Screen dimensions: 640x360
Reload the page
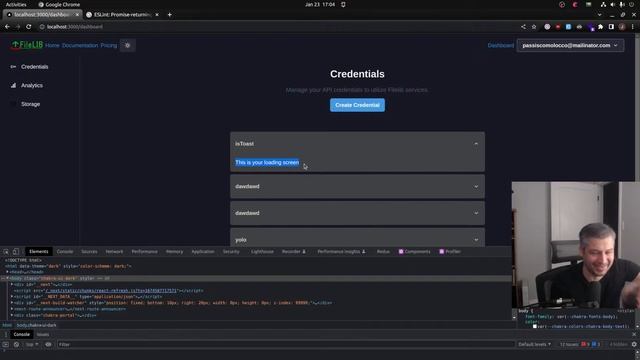point(29,27)
